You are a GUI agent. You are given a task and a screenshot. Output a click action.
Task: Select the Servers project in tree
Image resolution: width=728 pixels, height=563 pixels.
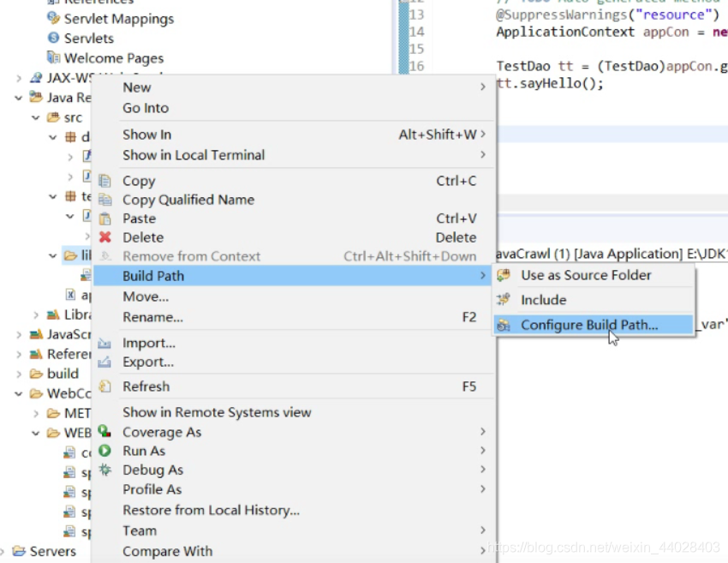[52, 551]
